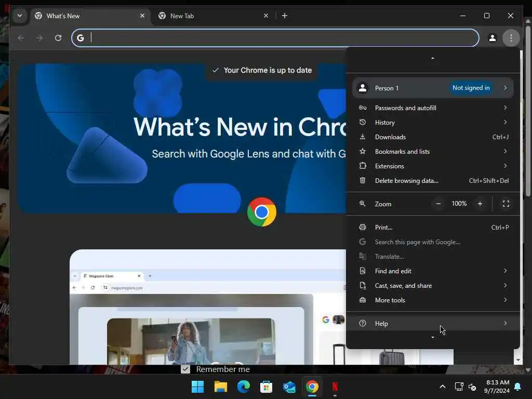Screen dimensions: 532x399
Task: Click menu scroll-down arrow at bottom
Action: coord(433,338)
